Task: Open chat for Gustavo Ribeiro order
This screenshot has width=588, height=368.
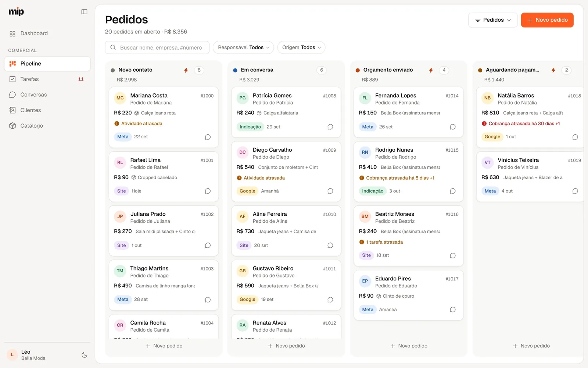Action: tap(330, 300)
